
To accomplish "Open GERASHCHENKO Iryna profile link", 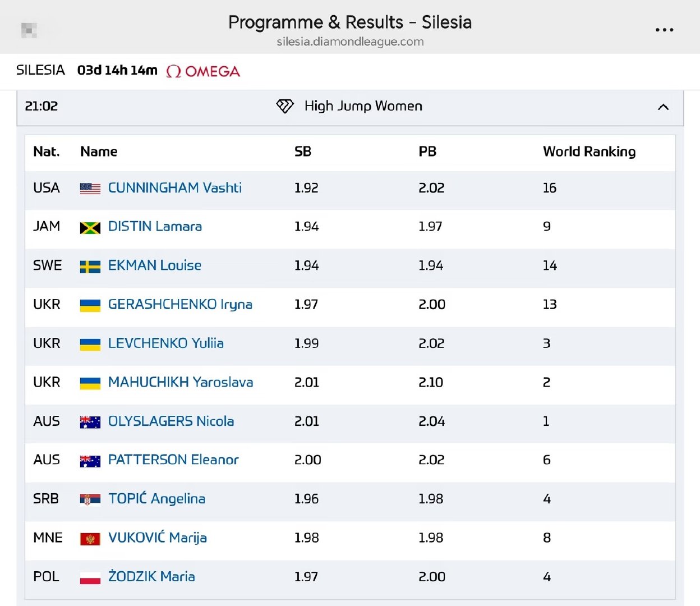I will pyautogui.click(x=180, y=305).
